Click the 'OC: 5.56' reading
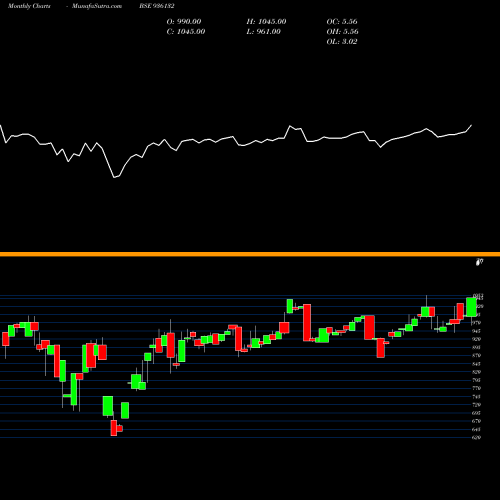The image size is (500, 500). [x=342, y=22]
